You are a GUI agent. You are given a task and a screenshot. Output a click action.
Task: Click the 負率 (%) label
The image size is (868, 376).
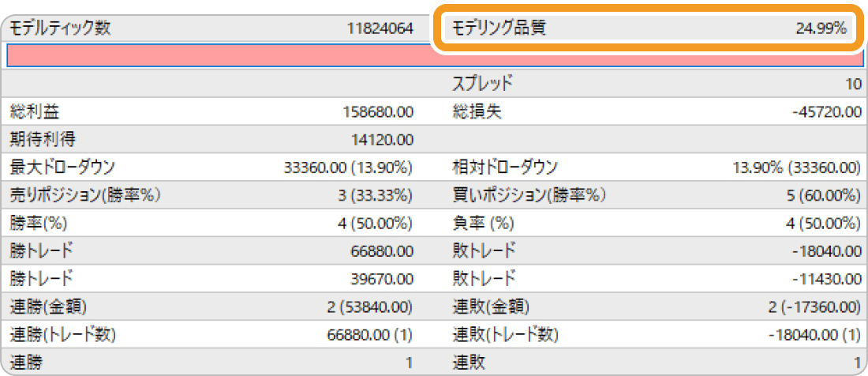(x=483, y=223)
